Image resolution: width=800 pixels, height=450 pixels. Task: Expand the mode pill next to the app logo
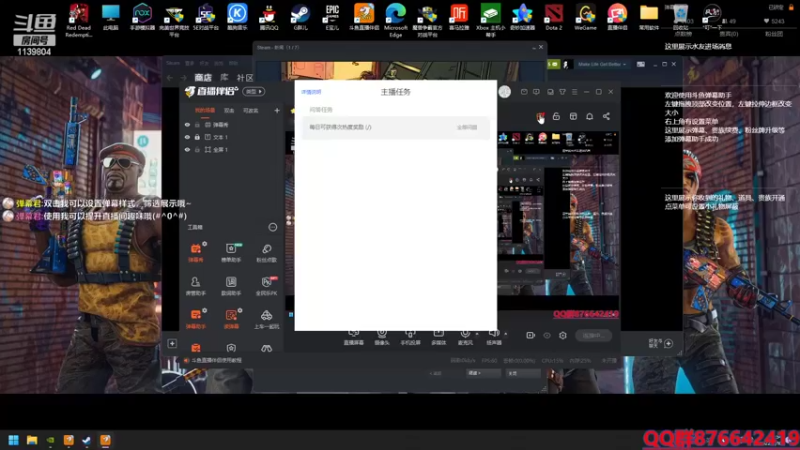(254, 91)
